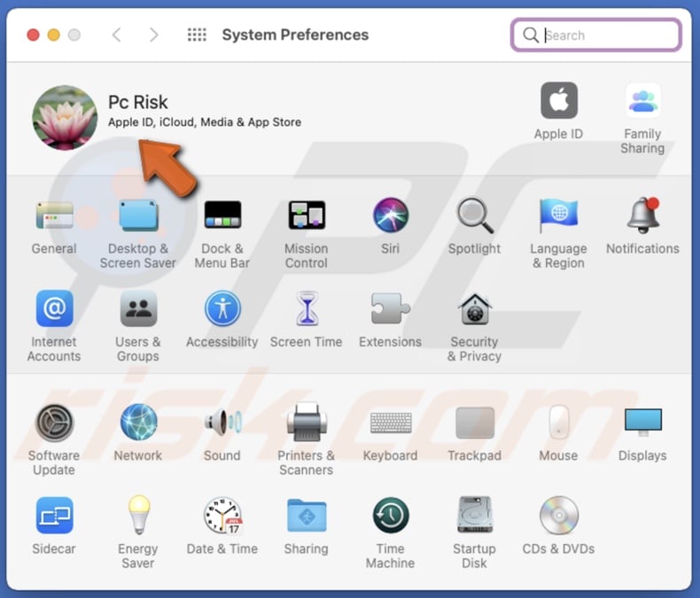Open Sharing preferences folder icon
This screenshot has width=700, height=598.
307,516
